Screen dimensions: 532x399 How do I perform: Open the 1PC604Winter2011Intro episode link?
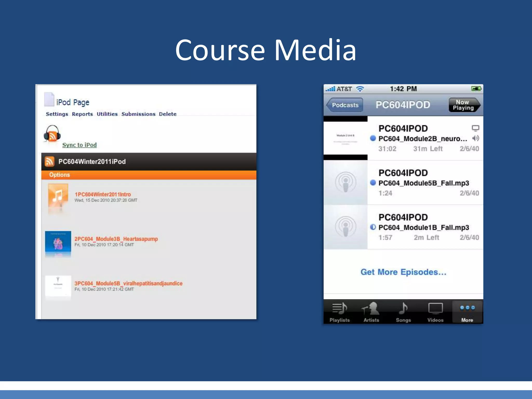coord(103,194)
